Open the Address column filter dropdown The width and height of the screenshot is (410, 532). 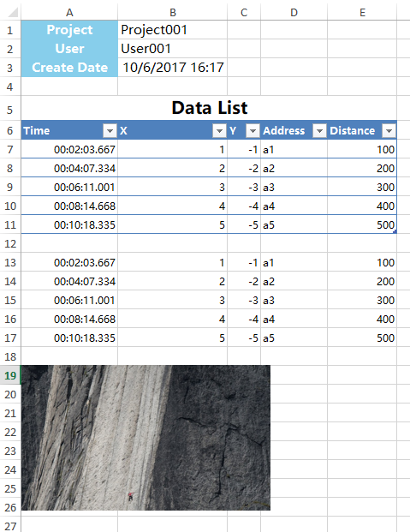[x=319, y=130]
